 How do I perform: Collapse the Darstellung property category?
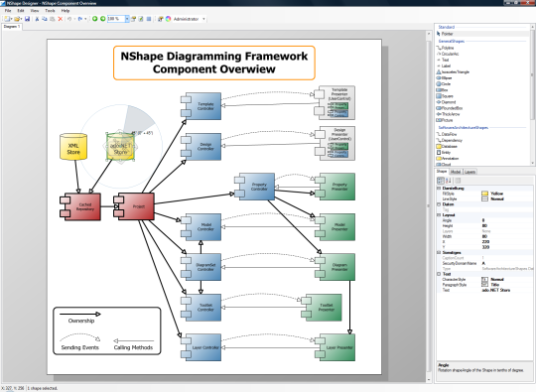439,189
